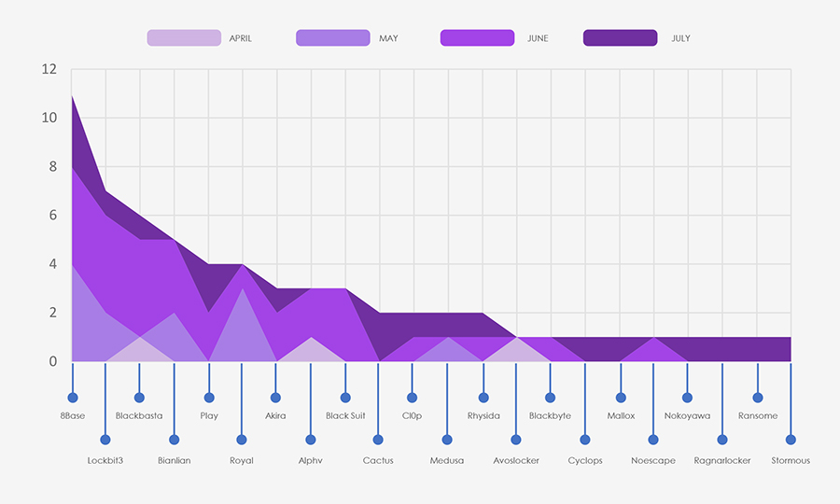Click the blue marker dot above Royal
The height and width of the screenshot is (504, 840).
click(242, 440)
